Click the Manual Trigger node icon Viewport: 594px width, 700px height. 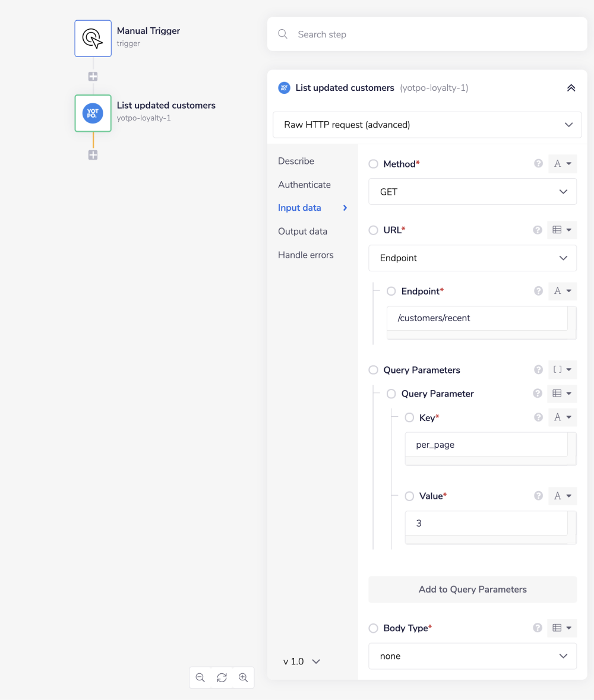click(93, 39)
